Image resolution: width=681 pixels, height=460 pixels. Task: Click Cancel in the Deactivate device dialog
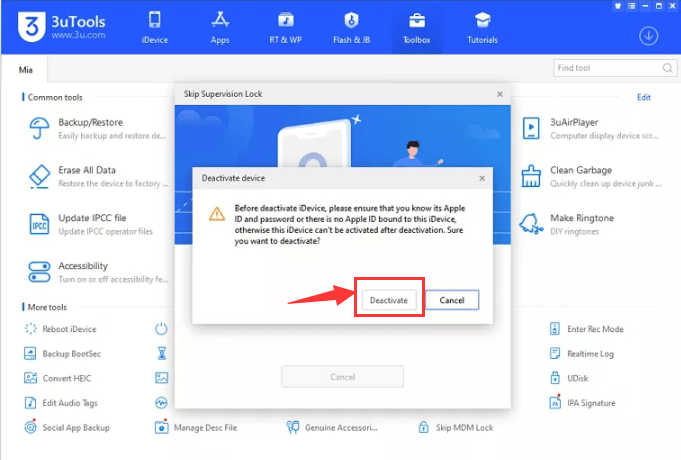pos(452,300)
